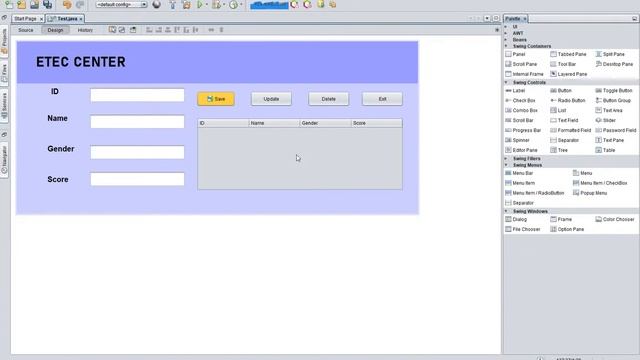Select the Toggle Button palette item
The image size is (640, 360).
pos(613,91)
